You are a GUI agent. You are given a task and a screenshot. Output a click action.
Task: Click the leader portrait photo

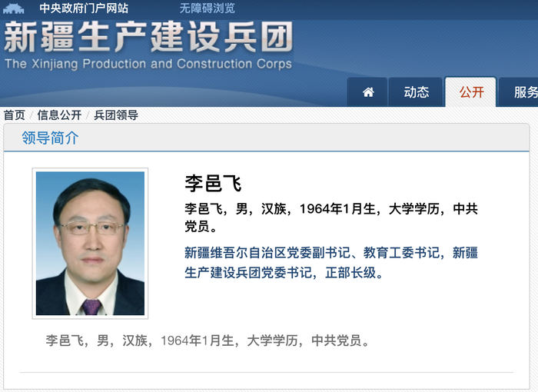click(x=90, y=244)
